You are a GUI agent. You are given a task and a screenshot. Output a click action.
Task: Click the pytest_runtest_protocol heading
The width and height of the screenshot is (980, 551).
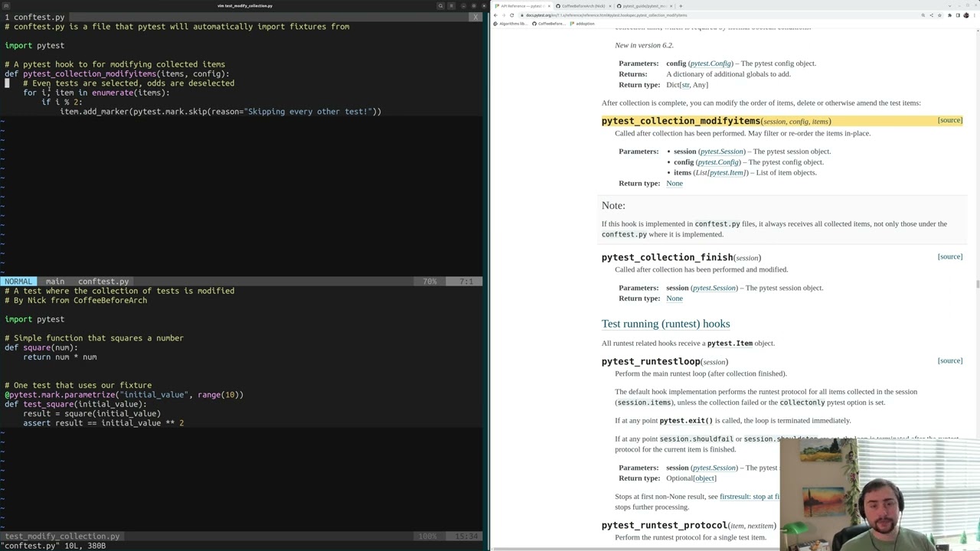[x=664, y=525]
